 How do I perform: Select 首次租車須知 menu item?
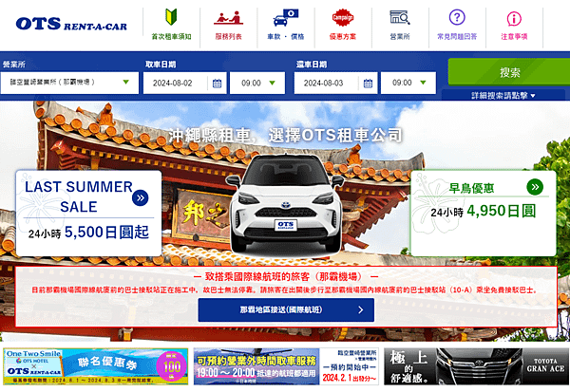171,37
